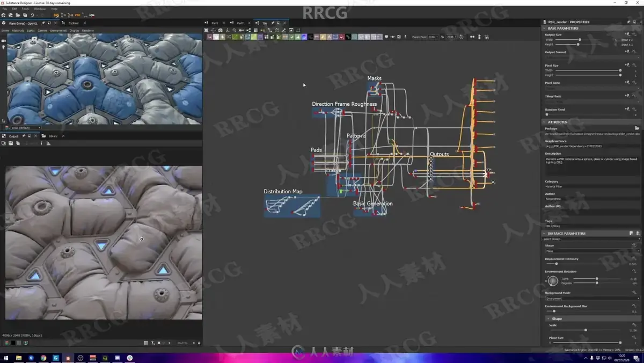644x363 pixels.
Task: Open the Lights menu in 3D view
Action: coord(31,31)
